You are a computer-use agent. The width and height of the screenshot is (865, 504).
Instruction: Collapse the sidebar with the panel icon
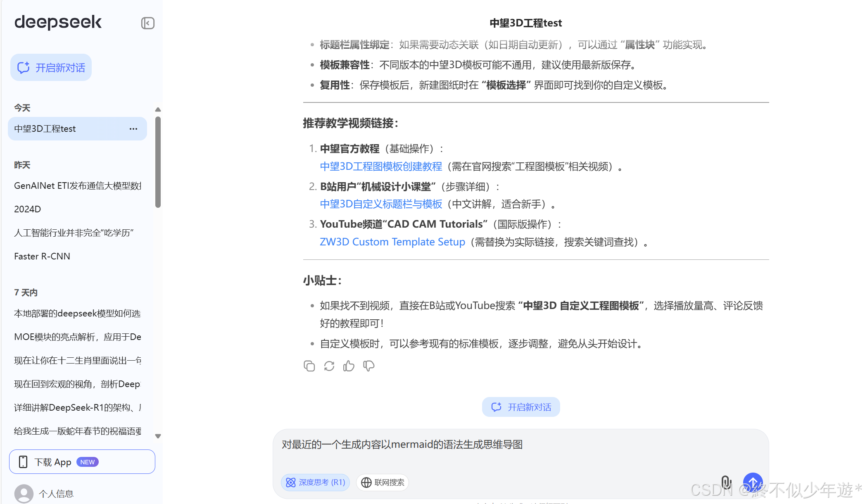pos(147,23)
